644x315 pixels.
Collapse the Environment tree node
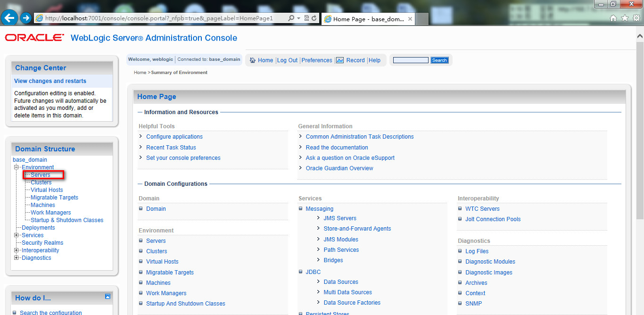[17, 167]
